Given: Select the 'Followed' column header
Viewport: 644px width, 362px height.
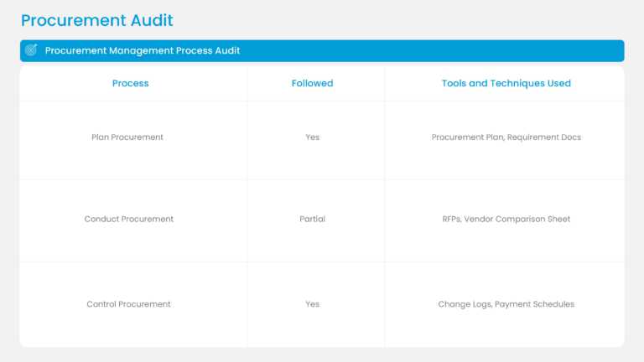Looking at the screenshot, I should [312, 83].
